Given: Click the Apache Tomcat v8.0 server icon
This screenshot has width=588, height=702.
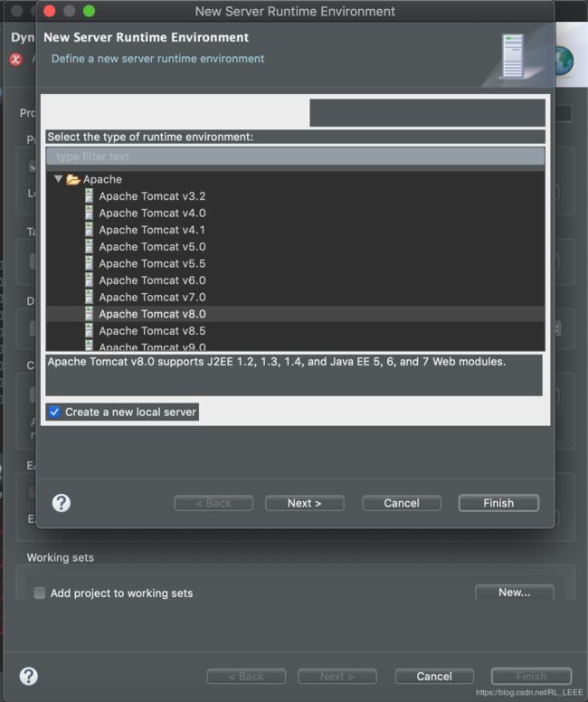Looking at the screenshot, I should click(90, 314).
